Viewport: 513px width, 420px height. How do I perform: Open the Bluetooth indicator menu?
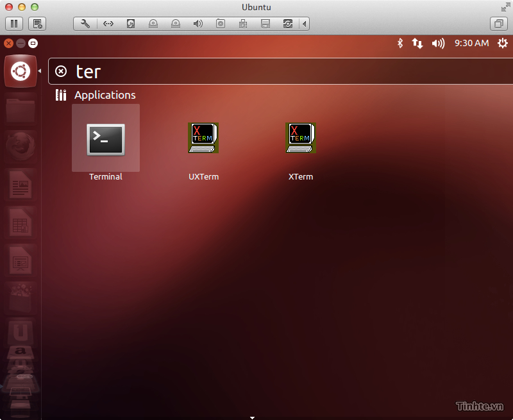(399, 43)
